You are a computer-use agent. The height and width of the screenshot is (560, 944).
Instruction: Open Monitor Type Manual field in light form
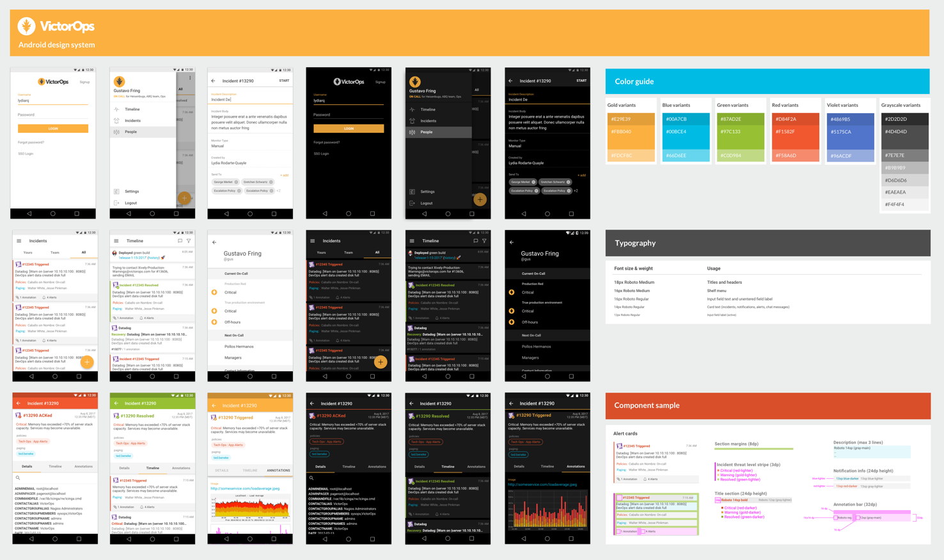point(250,144)
